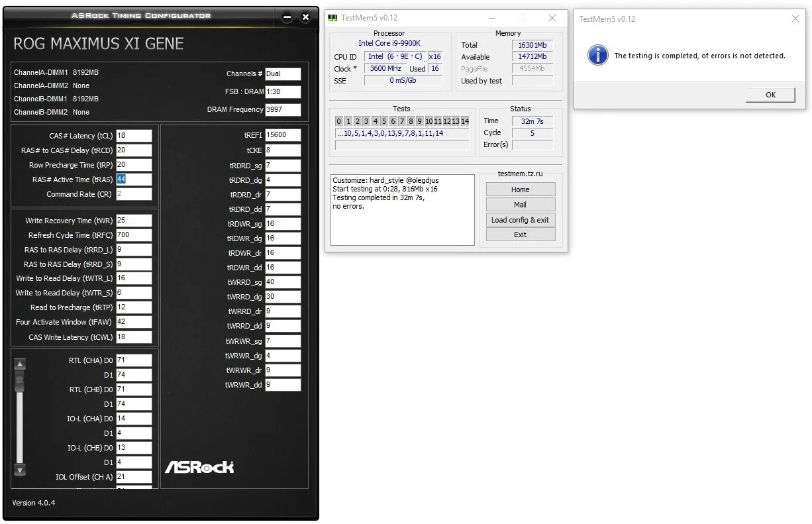Viewport: 812px width, 524px height.
Task: Click the Four Activate Window (tFAW) field
Action: (134, 322)
